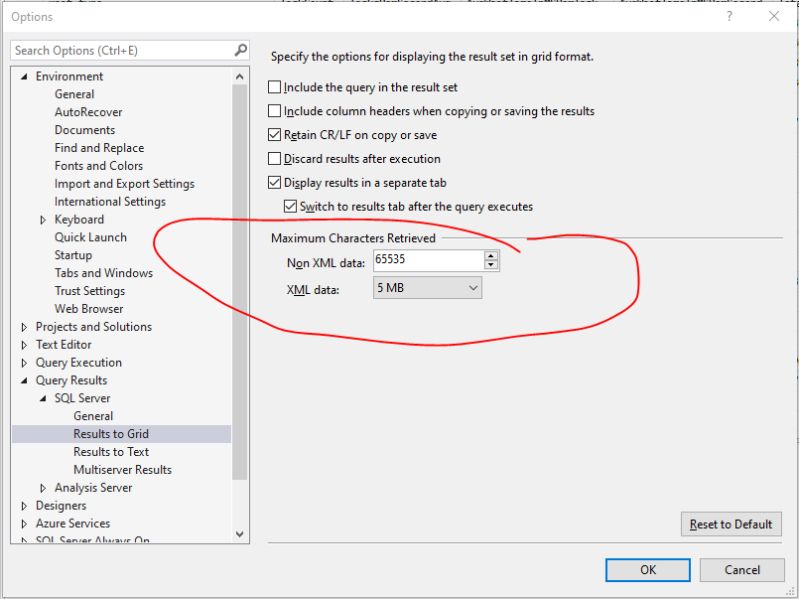
Task: Select Multiserver Results
Action: (x=122, y=470)
